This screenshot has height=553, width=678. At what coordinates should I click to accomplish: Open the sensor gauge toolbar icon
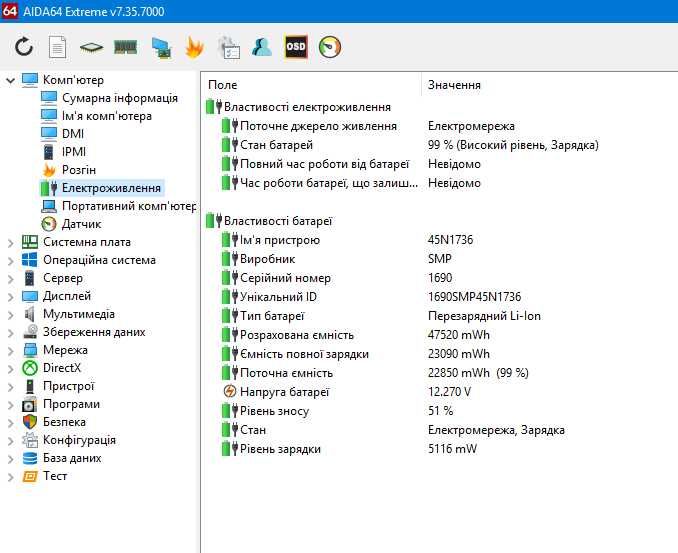point(330,47)
